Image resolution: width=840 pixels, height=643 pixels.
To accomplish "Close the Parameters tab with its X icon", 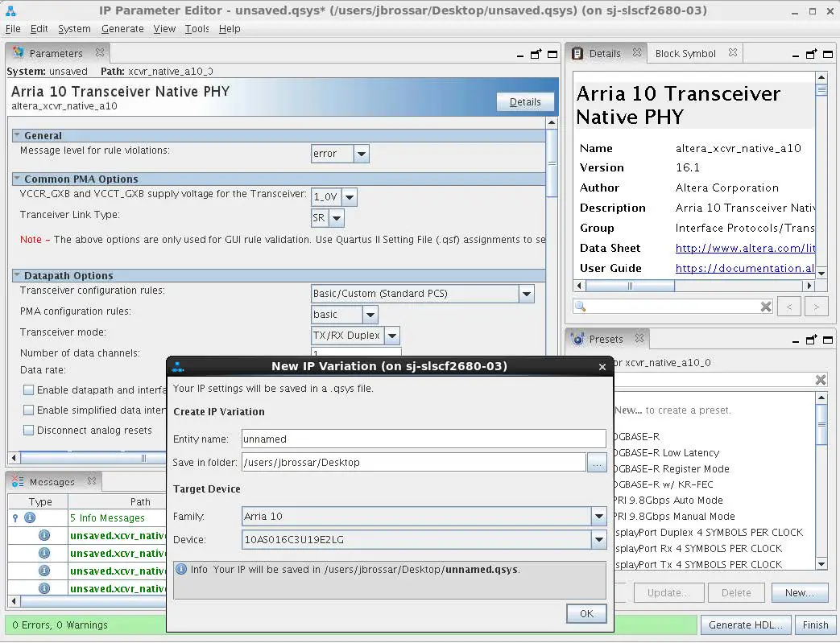I will 100,52.
